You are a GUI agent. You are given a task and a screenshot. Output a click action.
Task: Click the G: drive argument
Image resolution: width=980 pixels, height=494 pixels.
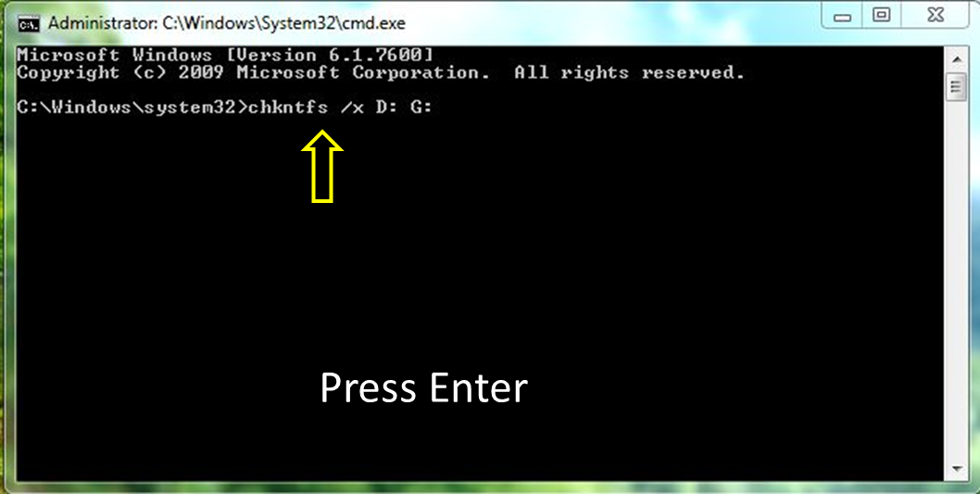click(421, 107)
